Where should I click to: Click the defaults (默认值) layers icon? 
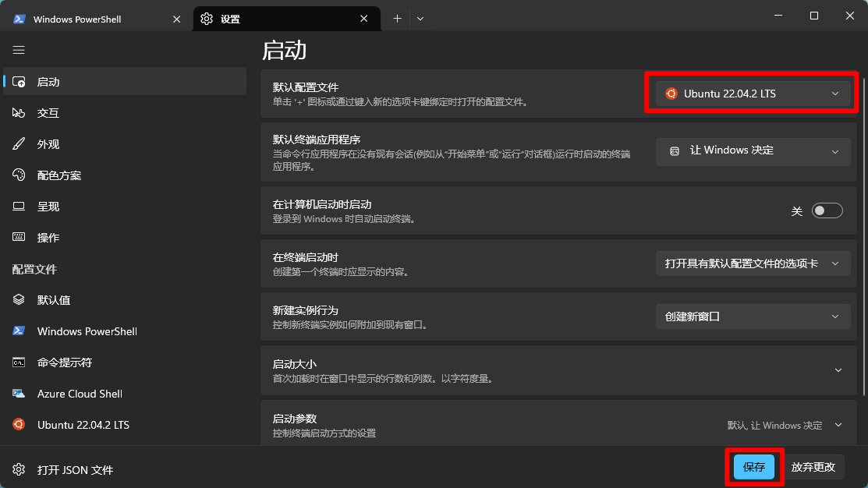(x=19, y=299)
